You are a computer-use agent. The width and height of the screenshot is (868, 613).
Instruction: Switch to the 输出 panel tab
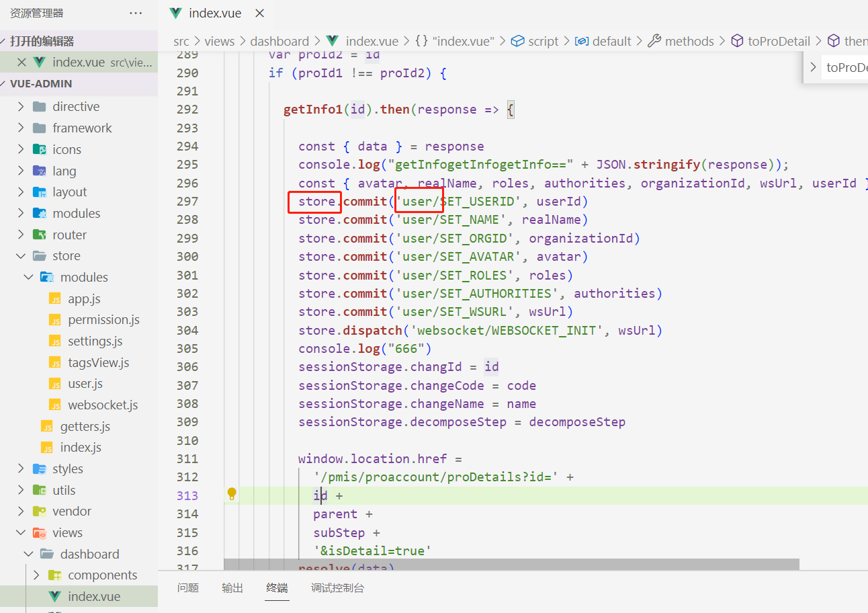click(x=232, y=587)
